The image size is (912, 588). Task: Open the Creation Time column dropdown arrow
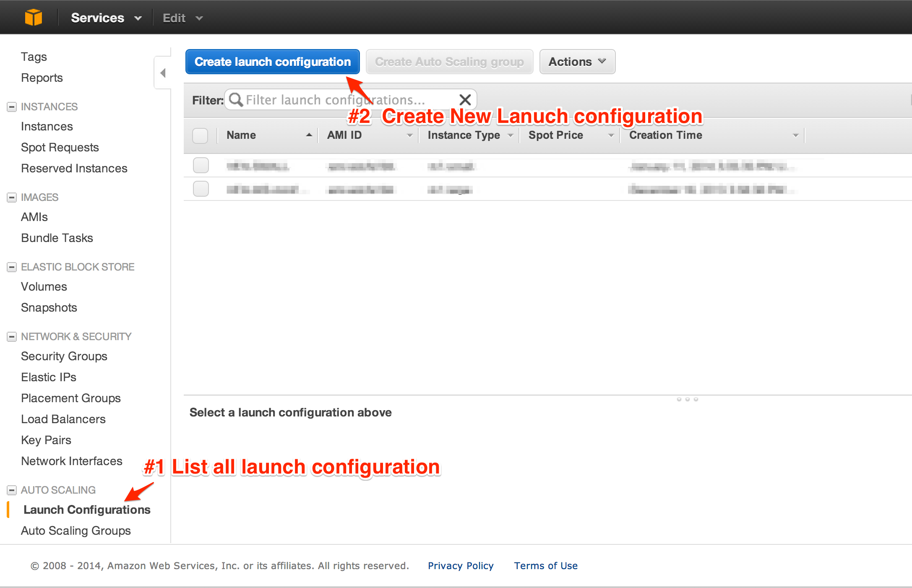(796, 135)
